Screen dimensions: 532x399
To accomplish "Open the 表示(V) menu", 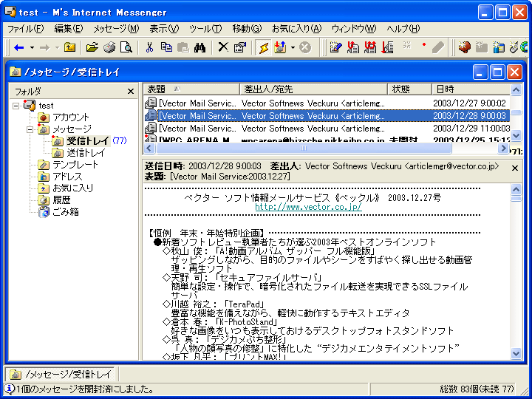I will click(165, 29).
